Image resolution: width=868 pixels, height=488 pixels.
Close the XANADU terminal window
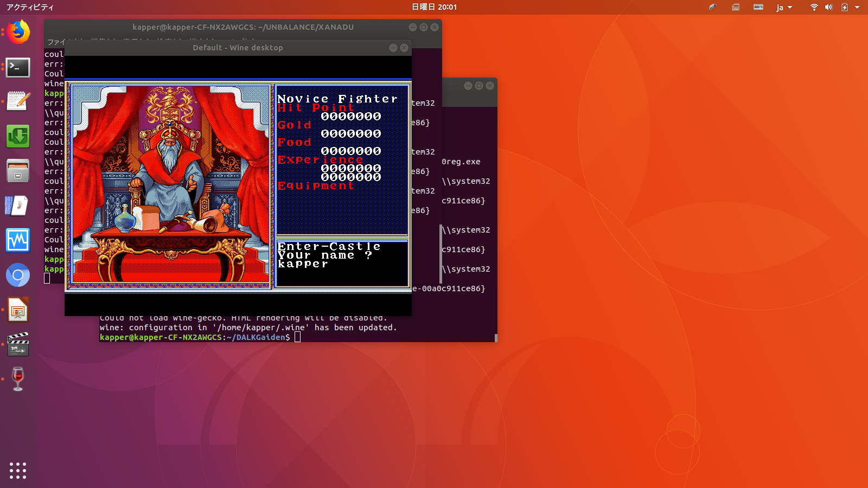(435, 27)
